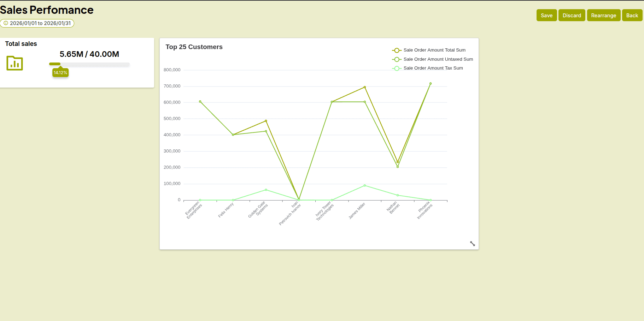Toggle Sale Order Amount Tax Sum legend series
Screen dimensions: 644x321
coord(433,68)
